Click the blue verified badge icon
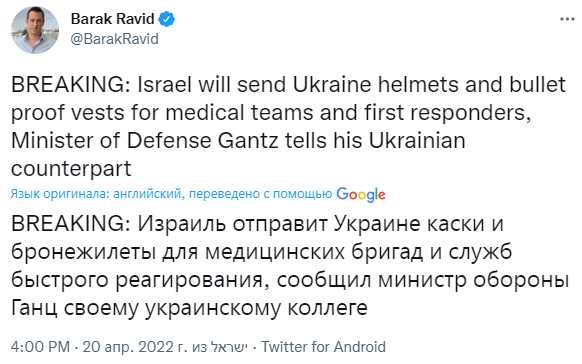Viewport: 582px width, 364px height. point(167,19)
